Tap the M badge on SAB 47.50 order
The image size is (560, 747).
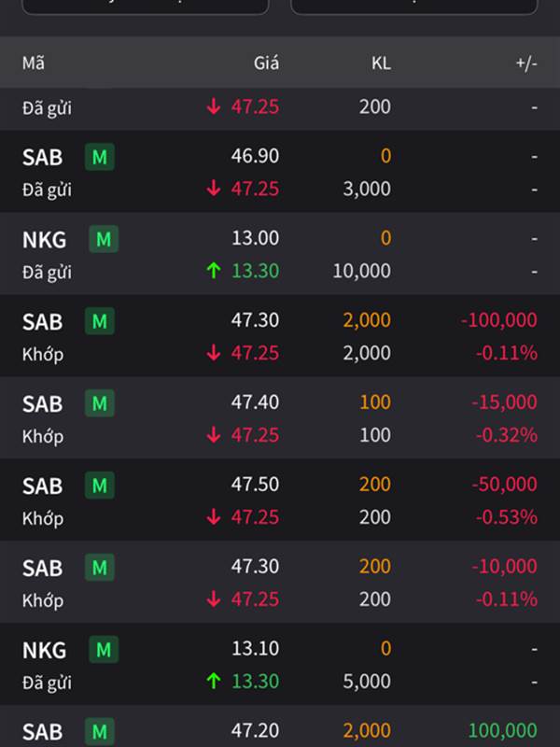click(100, 486)
